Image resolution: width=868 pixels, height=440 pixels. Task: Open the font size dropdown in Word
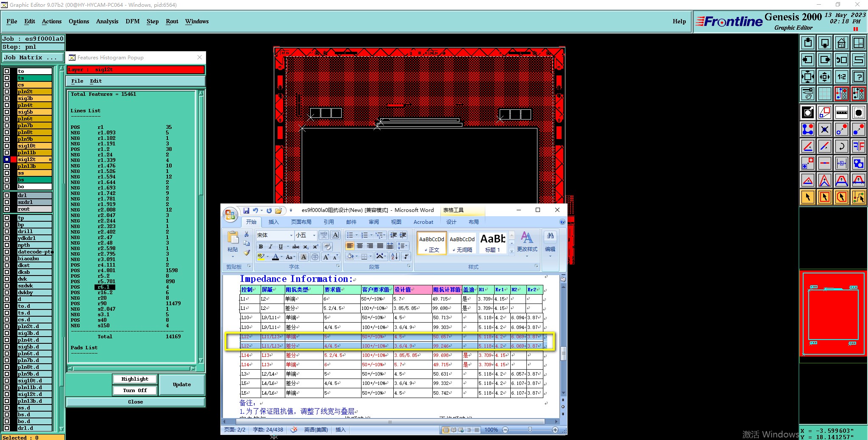[314, 235]
